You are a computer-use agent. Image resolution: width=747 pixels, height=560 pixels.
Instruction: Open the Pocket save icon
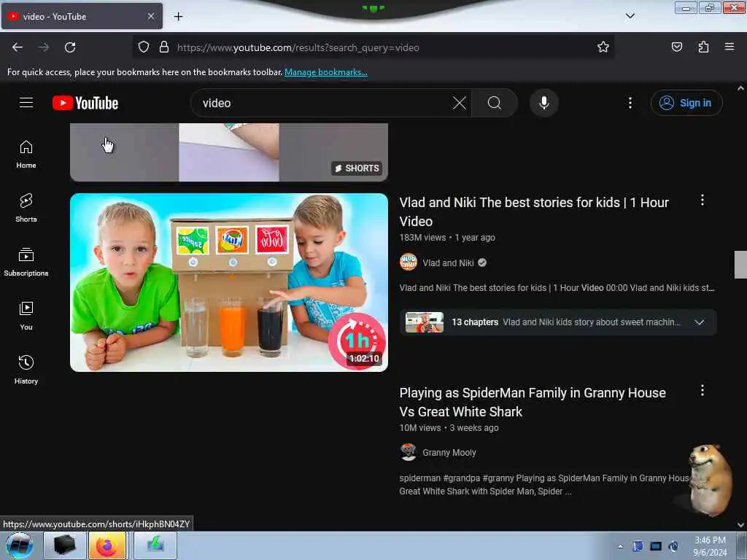tap(676, 47)
